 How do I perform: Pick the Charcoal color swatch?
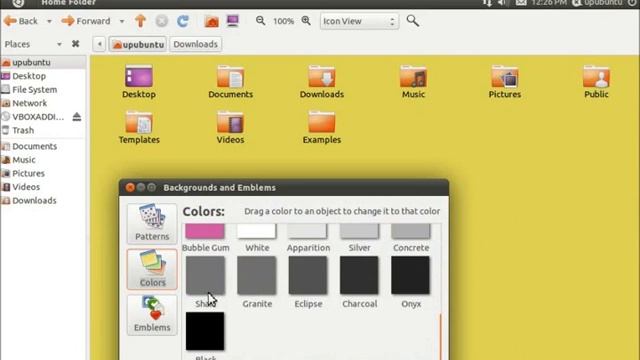[359, 275]
